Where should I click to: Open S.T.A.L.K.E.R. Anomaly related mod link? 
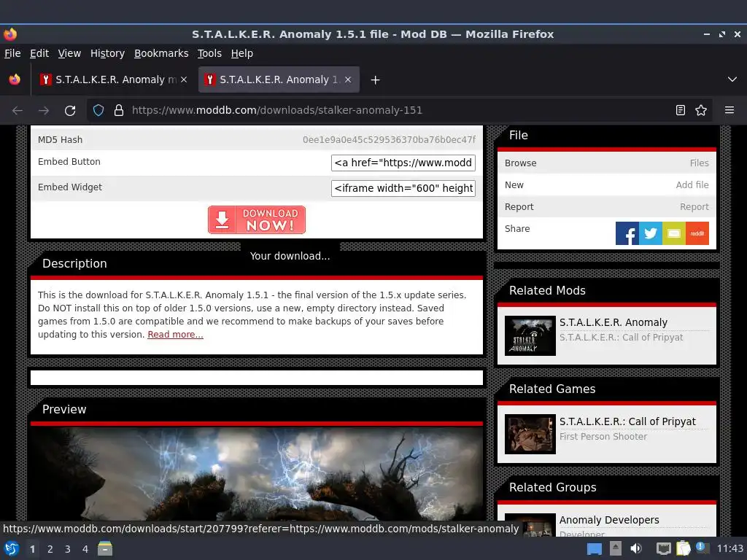point(613,322)
